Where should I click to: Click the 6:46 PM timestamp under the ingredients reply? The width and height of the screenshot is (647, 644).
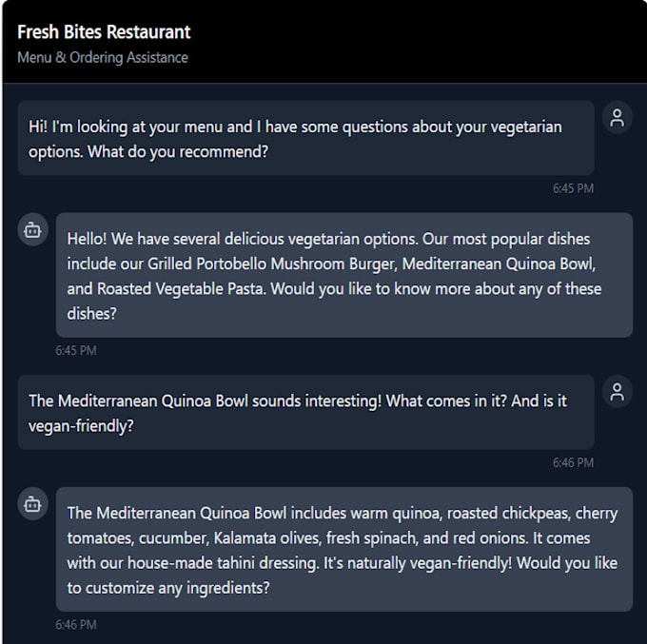[76, 625]
